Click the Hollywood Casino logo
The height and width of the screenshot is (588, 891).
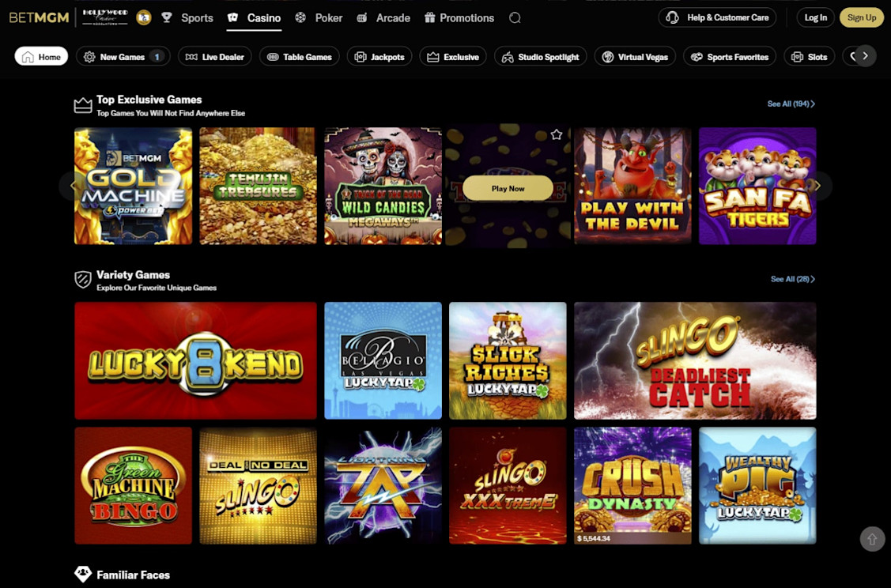pos(105,17)
